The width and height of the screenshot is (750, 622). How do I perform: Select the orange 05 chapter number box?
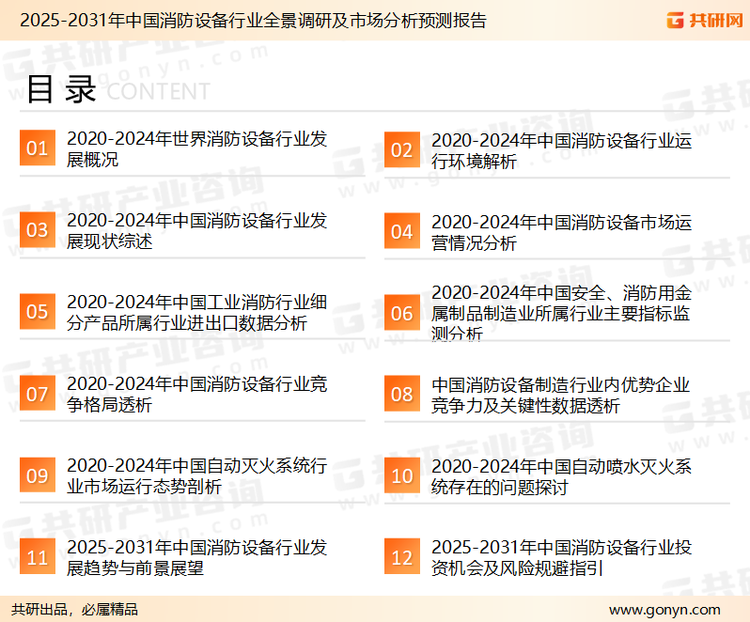(x=37, y=311)
